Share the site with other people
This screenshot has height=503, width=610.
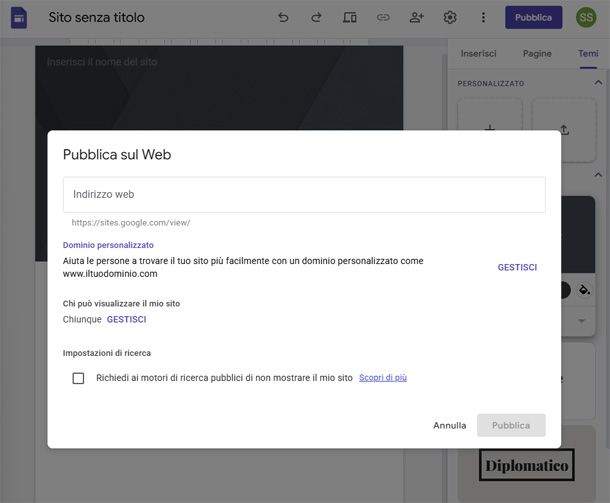point(416,18)
